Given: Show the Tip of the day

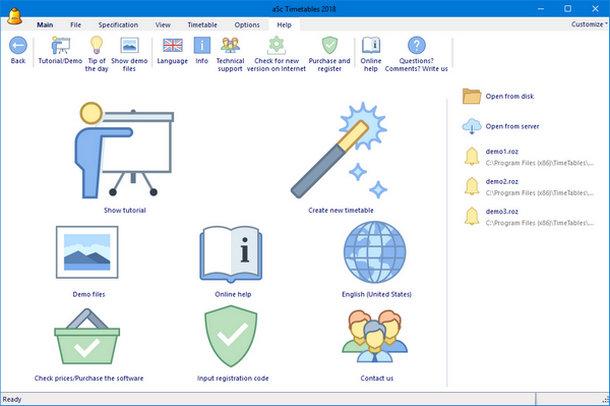Looking at the screenshot, I should pos(96,54).
